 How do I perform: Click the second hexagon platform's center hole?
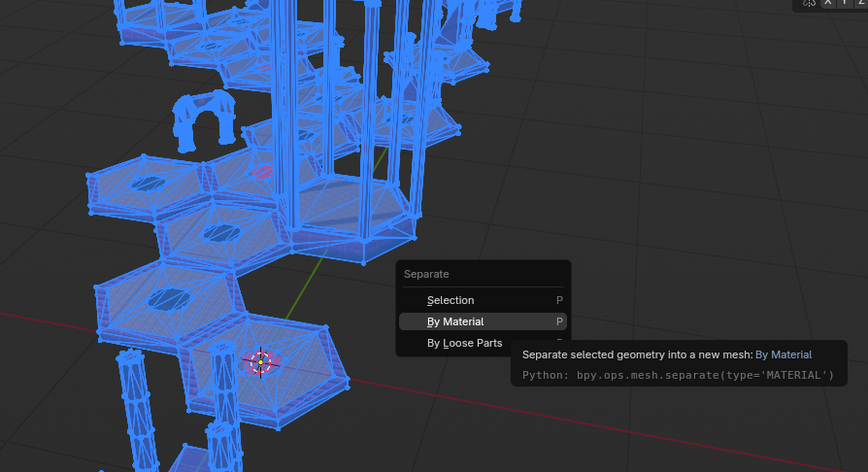click(223, 233)
